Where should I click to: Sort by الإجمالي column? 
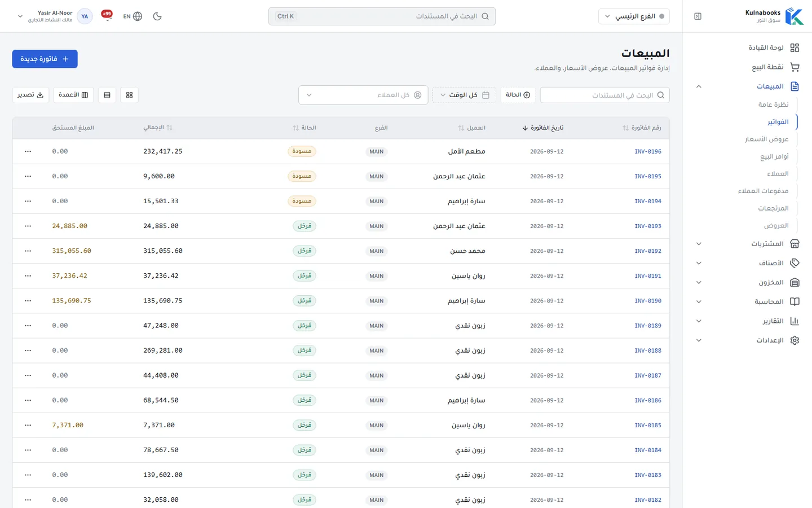(x=158, y=128)
